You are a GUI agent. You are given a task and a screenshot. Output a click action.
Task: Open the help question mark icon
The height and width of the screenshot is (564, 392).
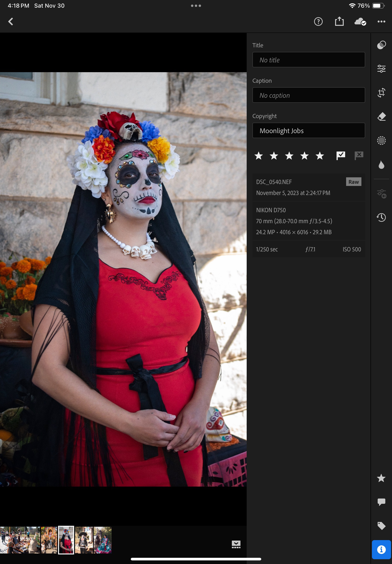click(x=318, y=22)
